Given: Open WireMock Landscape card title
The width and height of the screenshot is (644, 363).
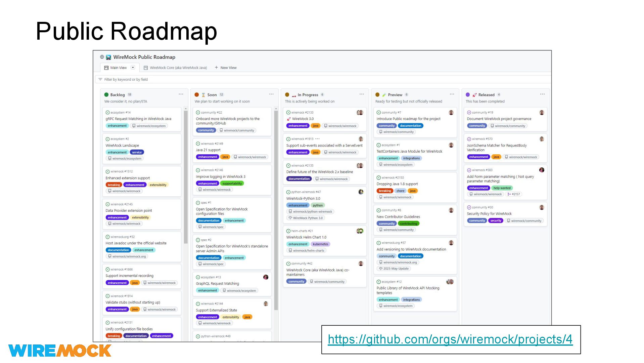Looking at the screenshot, I should [x=122, y=146].
